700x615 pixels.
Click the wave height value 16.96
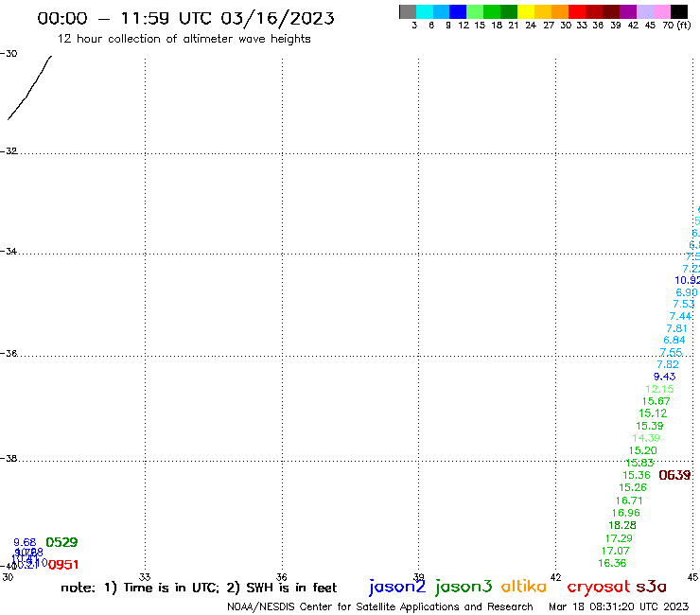(x=626, y=513)
